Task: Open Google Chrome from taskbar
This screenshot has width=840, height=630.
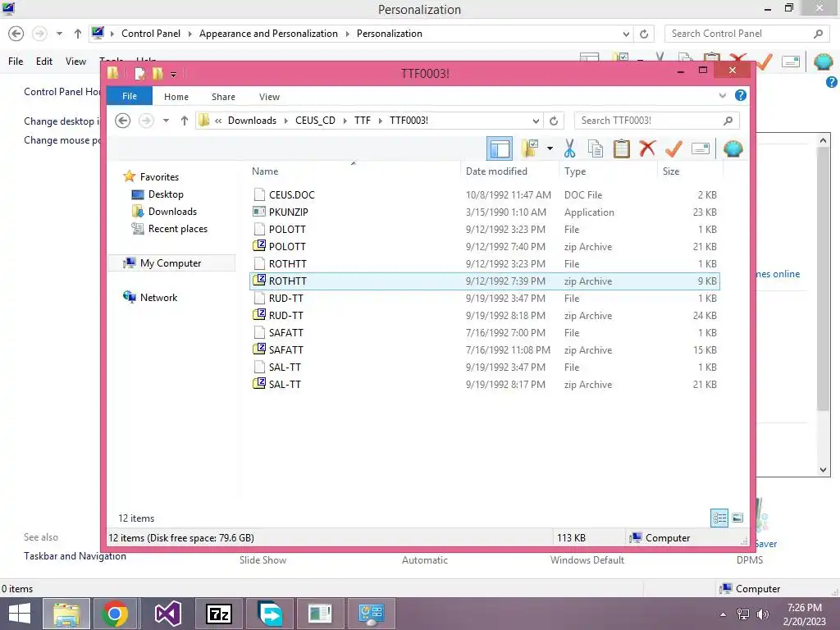Action: pos(115,614)
